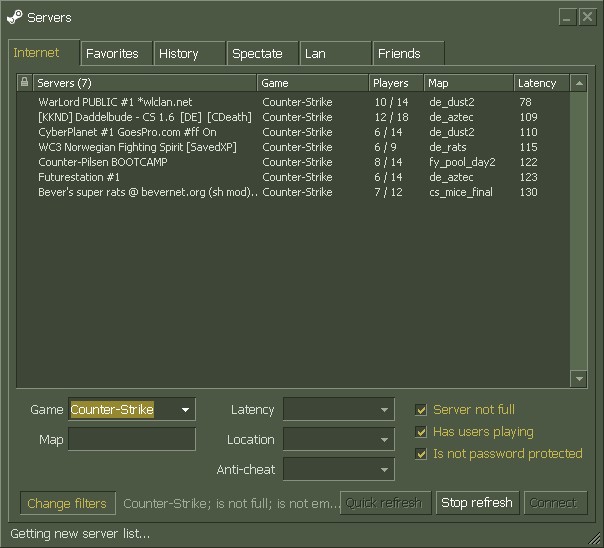Sort the list by the Game column header
Screen dimensions: 604x548
tap(313, 83)
